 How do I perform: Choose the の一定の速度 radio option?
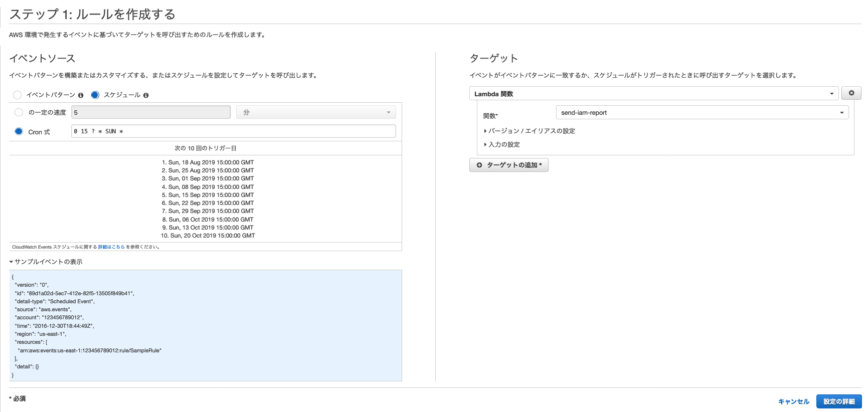[19, 112]
